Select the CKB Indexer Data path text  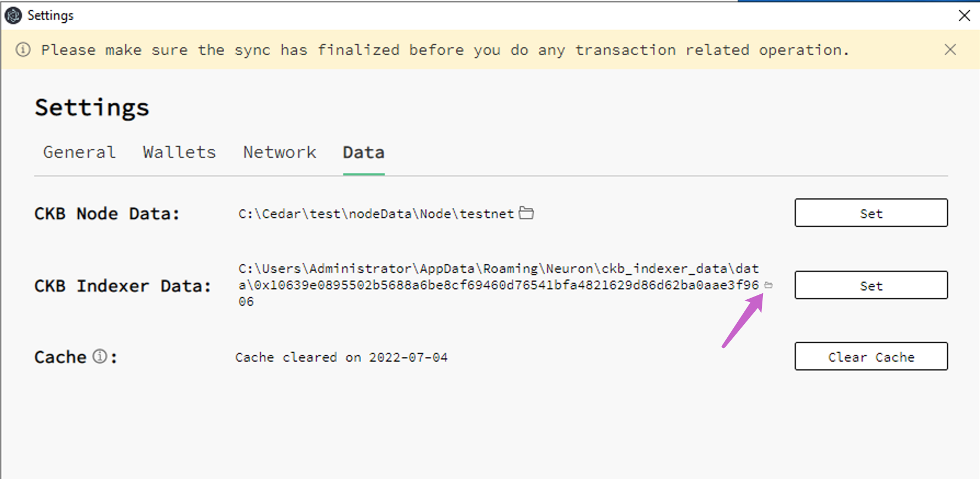[x=493, y=284]
